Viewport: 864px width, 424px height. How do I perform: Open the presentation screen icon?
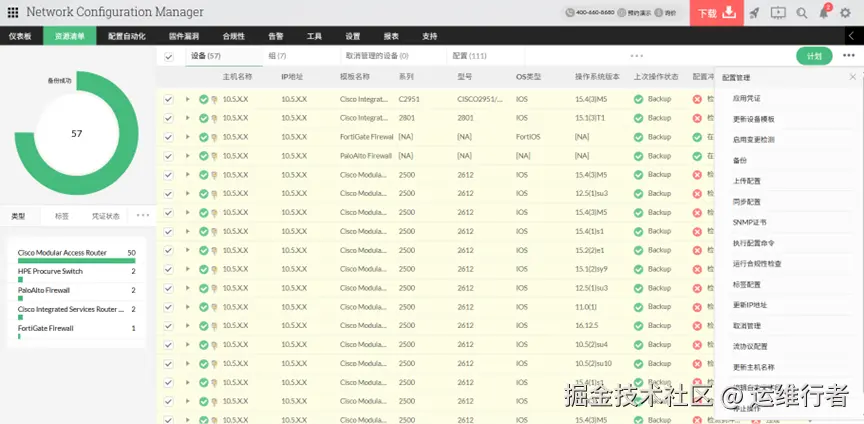pos(778,13)
